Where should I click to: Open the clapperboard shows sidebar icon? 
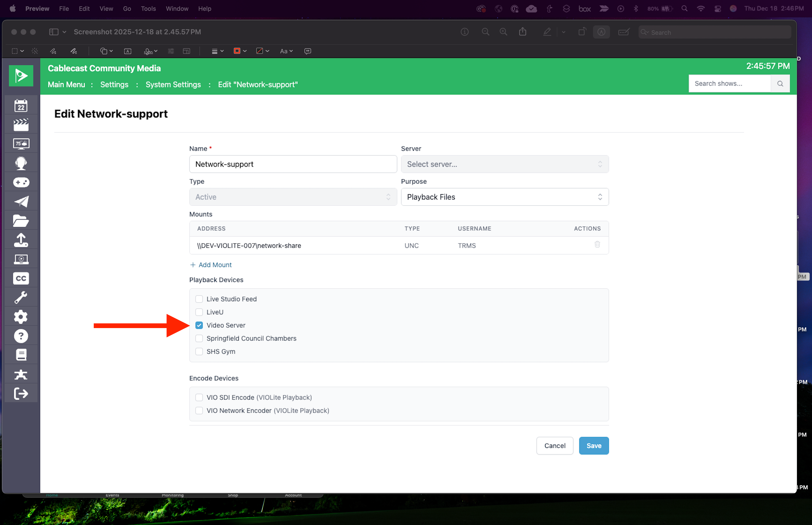(x=21, y=125)
